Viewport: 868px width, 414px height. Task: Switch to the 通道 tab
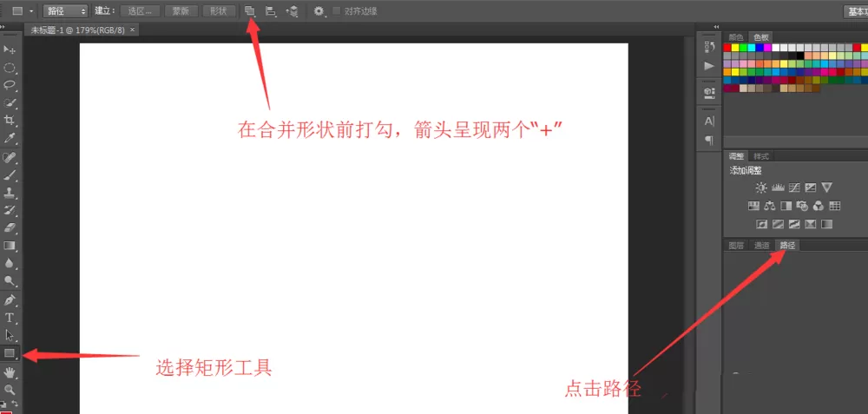(762, 246)
